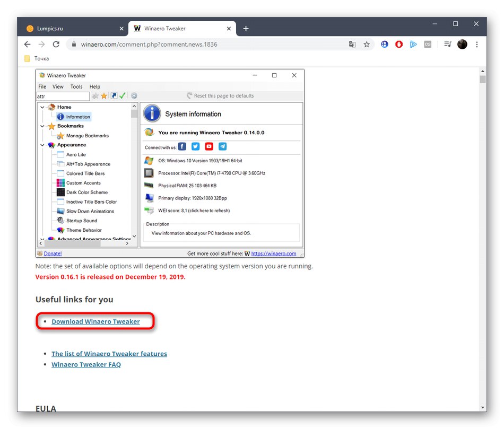Open the blue globe extension icon
The image size is (504, 429).
(385, 45)
